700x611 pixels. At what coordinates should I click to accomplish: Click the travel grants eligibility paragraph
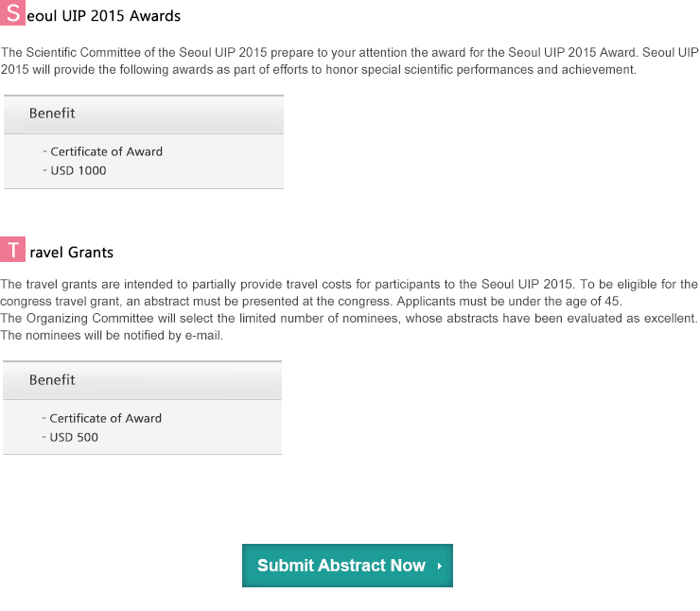click(349, 293)
